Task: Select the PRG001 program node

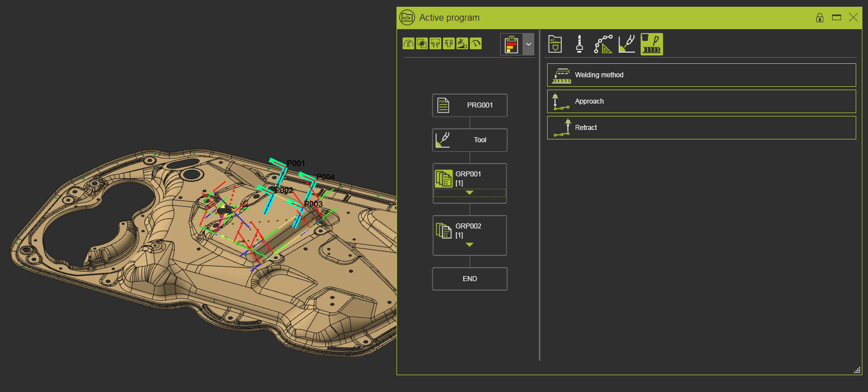Action: coord(469,105)
